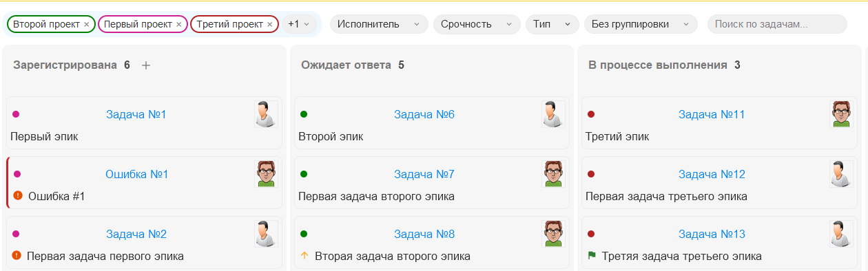This screenshot has width=868, height=271.
Task: Open the Исполнитель filter dropdown
Action: pyautogui.click(x=378, y=24)
